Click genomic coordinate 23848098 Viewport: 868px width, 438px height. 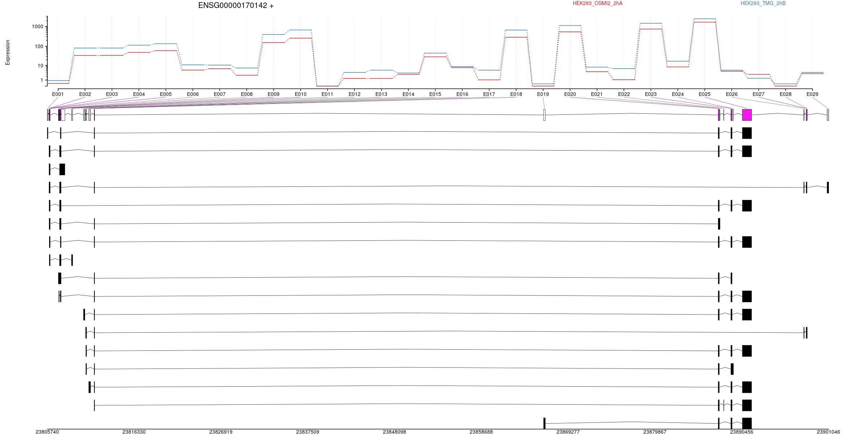(395, 432)
